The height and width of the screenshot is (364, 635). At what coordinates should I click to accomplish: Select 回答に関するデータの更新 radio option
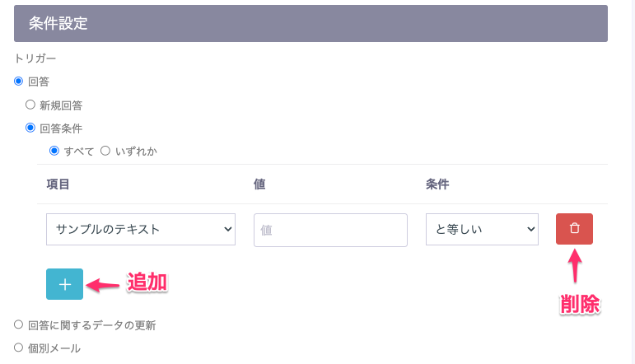click(x=18, y=324)
